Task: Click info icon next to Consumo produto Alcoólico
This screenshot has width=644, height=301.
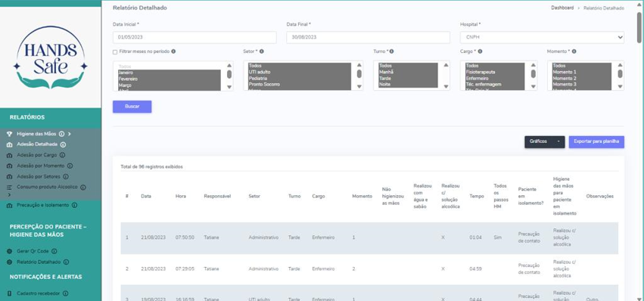Action: coord(83,188)
